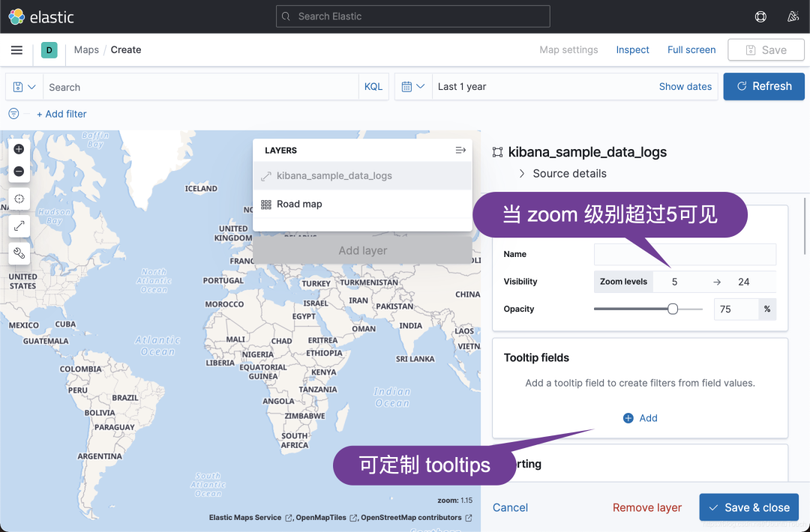Select the kibana_sample_data_logs layer
Image resolution: width=810 pixels, height=532 pixels.
pyautogui.click(x=363, y=176)
